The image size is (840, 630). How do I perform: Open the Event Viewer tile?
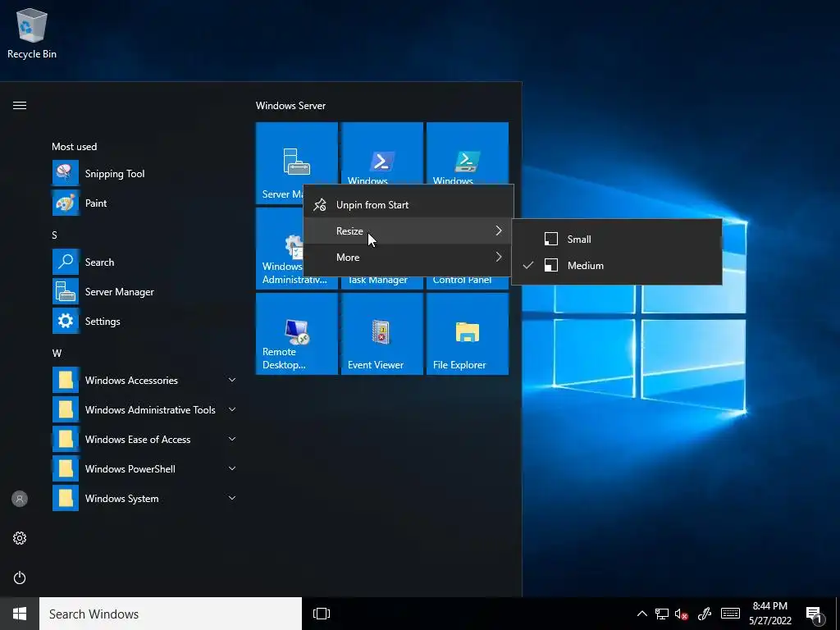pyautogui.click(x=382, y=334)
